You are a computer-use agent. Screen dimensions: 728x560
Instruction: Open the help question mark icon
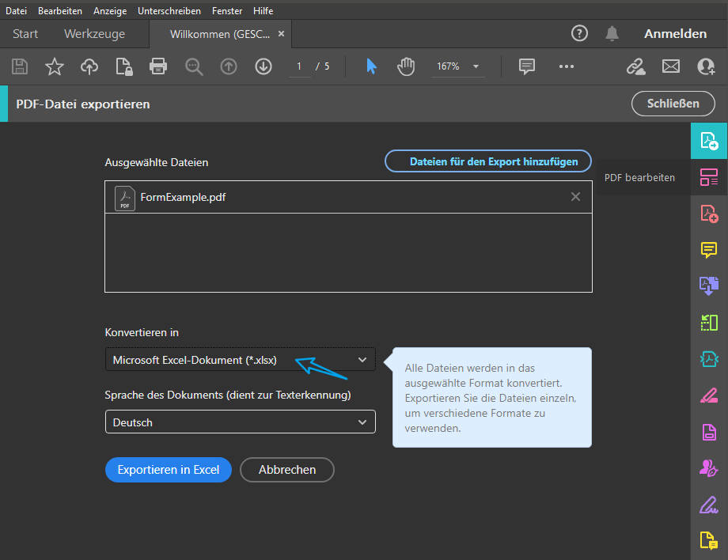[579, 33]
